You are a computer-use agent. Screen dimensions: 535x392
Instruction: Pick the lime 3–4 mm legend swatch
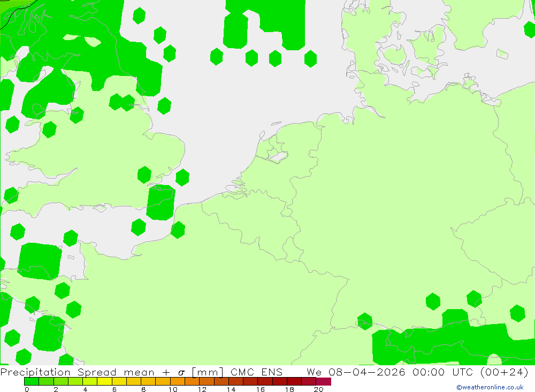coord(75,381)
